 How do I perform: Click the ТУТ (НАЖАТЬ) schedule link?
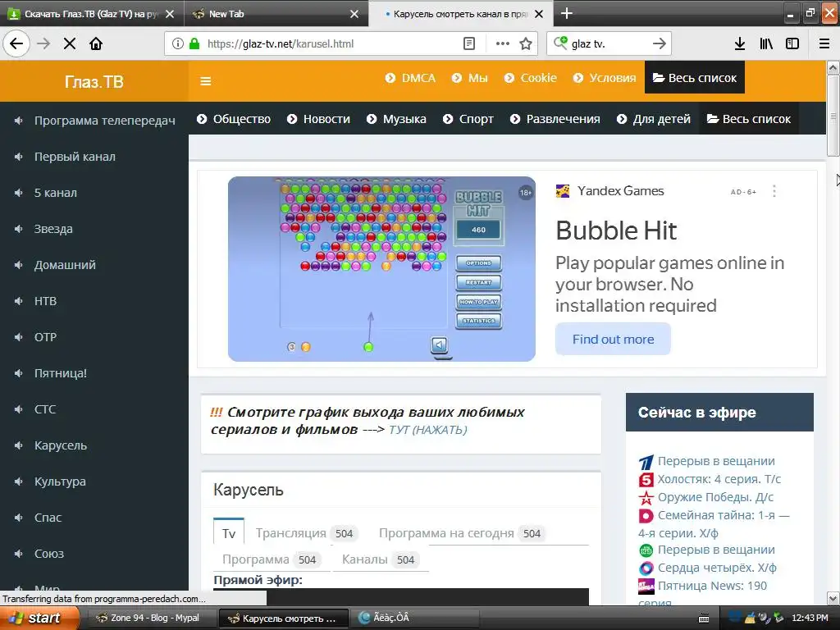(x=427, y=430)
